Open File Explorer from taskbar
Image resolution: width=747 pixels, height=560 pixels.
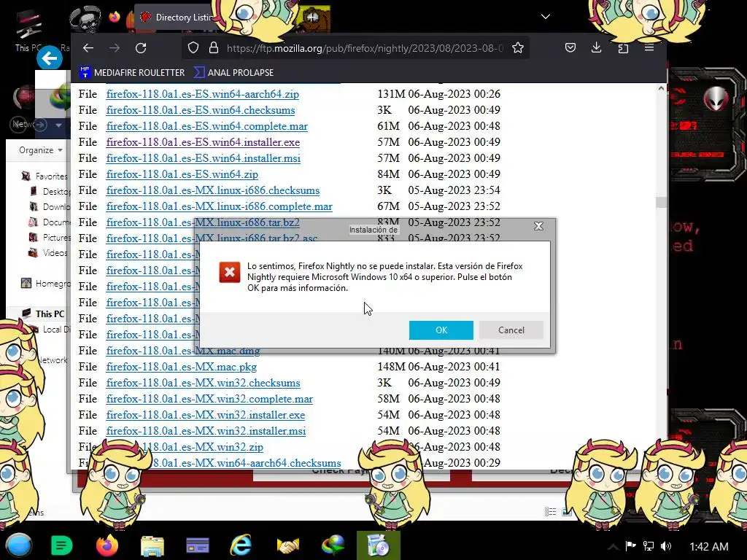[x=152, y=545]
